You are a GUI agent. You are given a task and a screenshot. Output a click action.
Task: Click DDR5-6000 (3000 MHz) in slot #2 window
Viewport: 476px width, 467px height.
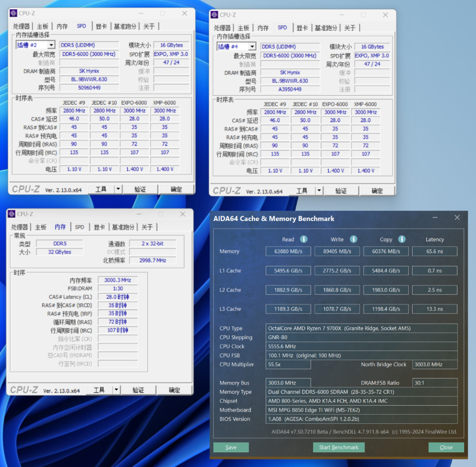tap(89, 54)
